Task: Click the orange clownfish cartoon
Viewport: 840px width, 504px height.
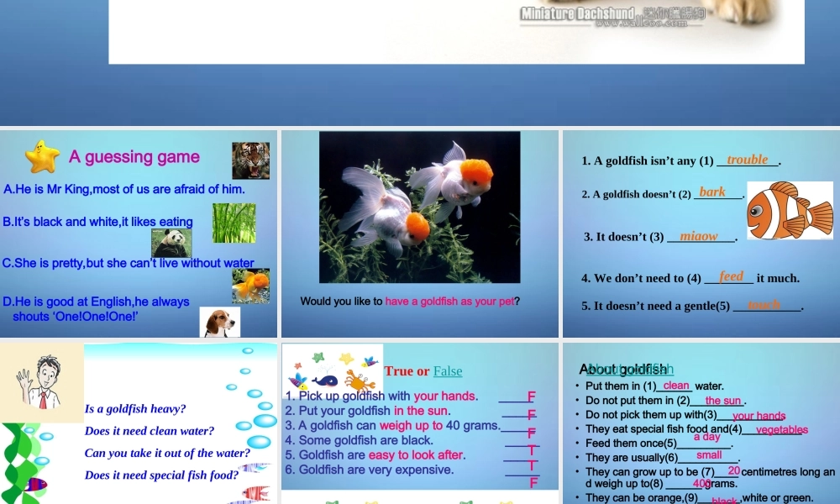Action: click(x=789, y=210)
